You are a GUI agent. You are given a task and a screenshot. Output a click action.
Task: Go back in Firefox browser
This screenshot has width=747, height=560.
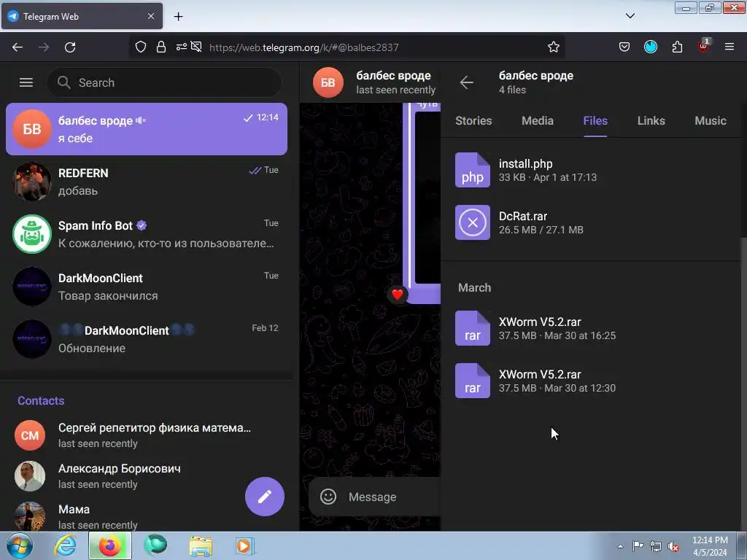click(x=18, y=47)
